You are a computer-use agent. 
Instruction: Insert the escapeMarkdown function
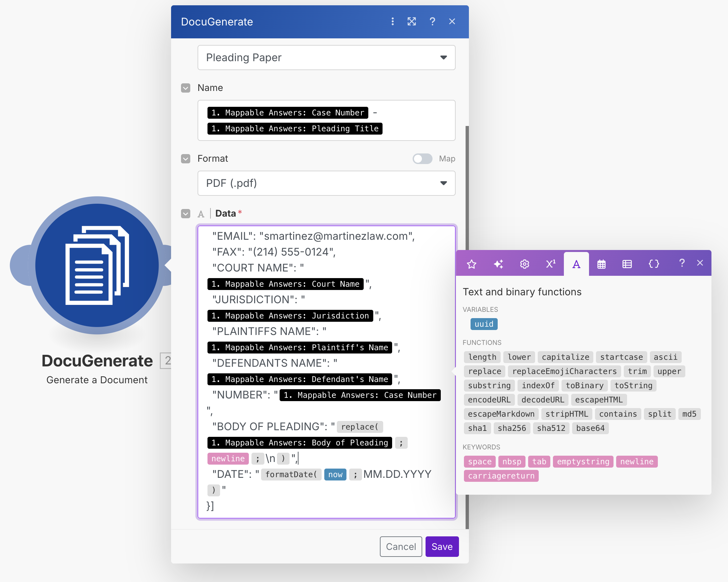coord(501,414)
